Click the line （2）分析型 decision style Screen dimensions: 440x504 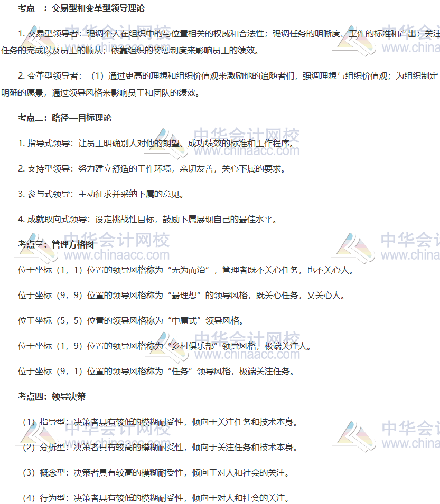click(x=160, y=448)
